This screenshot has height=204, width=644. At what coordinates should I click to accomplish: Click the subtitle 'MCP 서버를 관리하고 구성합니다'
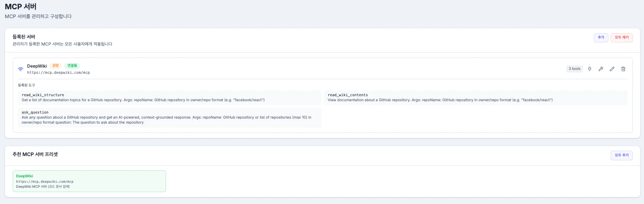(38, 16)
